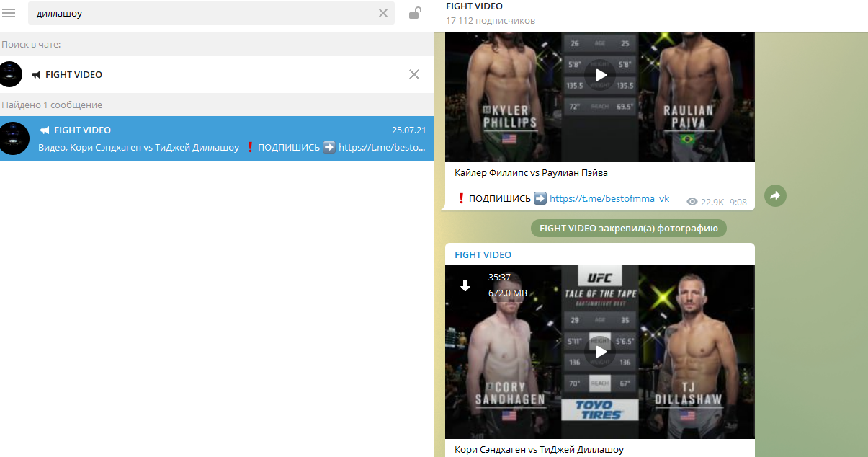The image size is (868, 457).
Task: Clear the search text диллашоу
Action: 383,13
